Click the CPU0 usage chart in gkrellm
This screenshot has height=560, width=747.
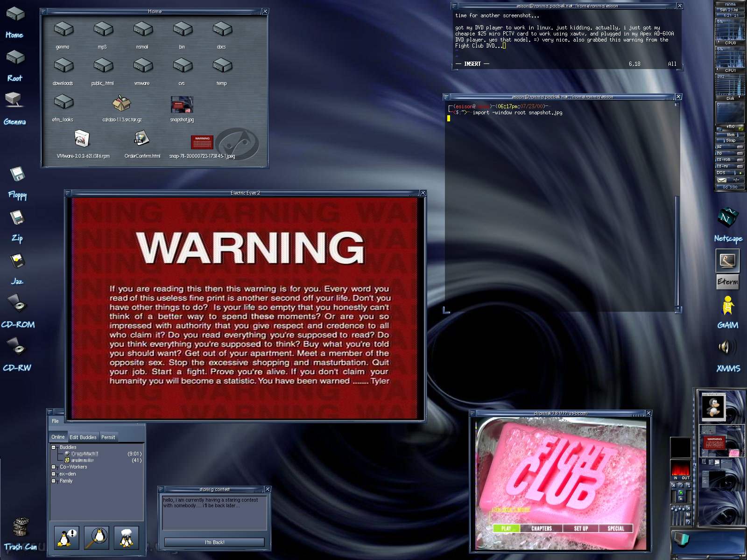click(x=730, y=29)
